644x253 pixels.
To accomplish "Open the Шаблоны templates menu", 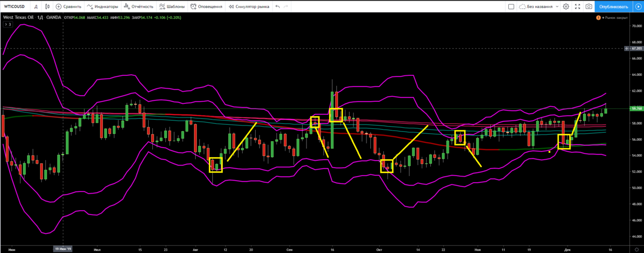I will pos(172,6).
